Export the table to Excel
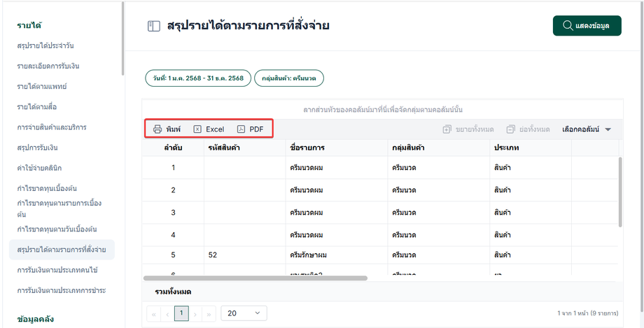Screen dimensions: 644x328 209,129
